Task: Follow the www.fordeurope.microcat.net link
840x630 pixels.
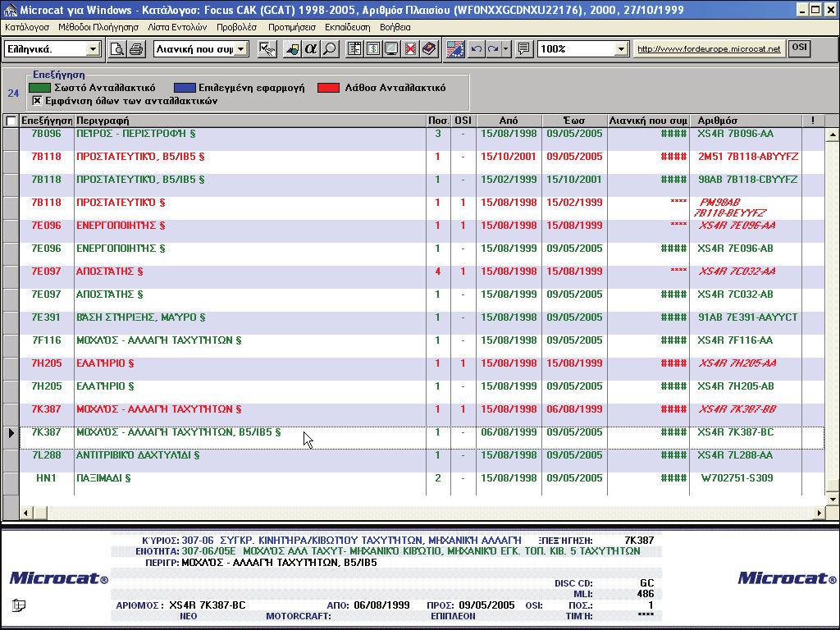Action: [709, 48]
